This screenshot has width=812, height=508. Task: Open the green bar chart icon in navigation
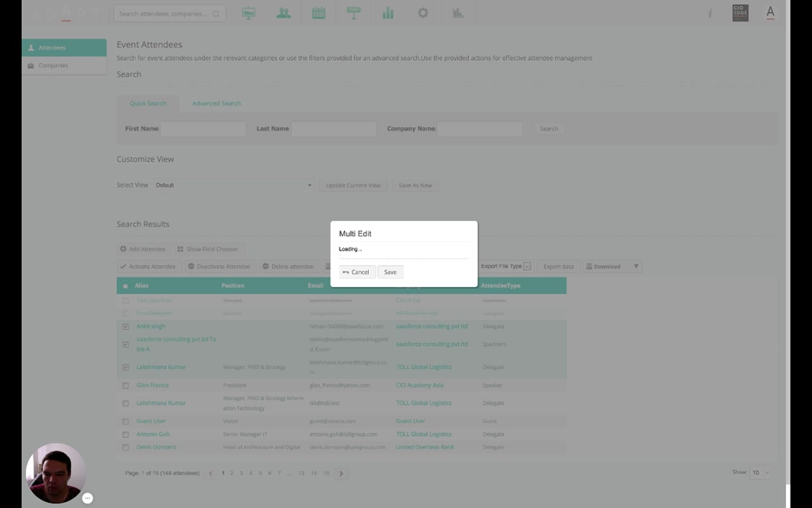(x=388, y=13)
